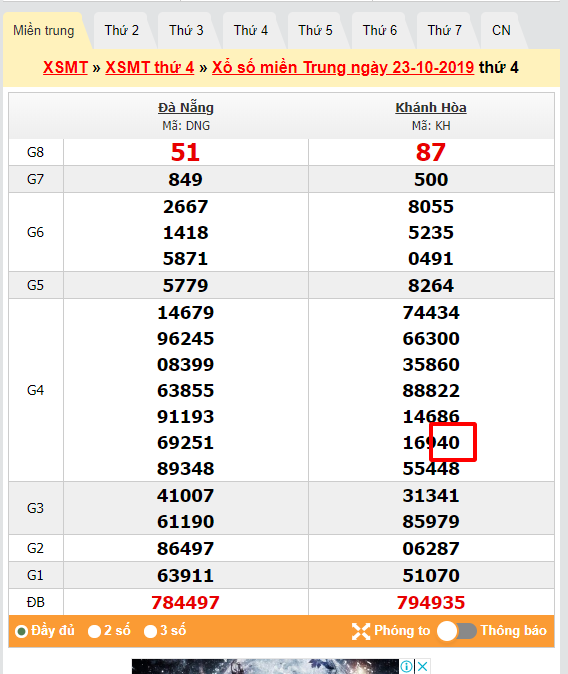Select the 2 số radio option
Viewport: 568px width, 674px height.
pos(94,631)
